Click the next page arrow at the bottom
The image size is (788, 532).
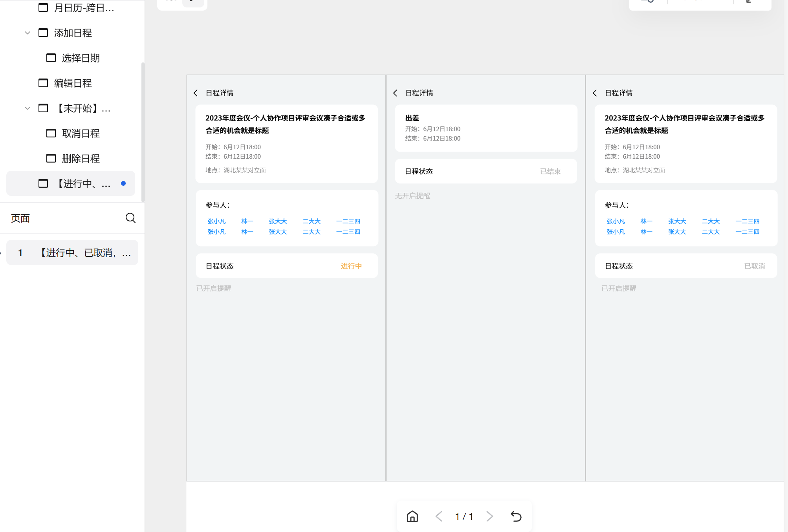click(489, 516)
